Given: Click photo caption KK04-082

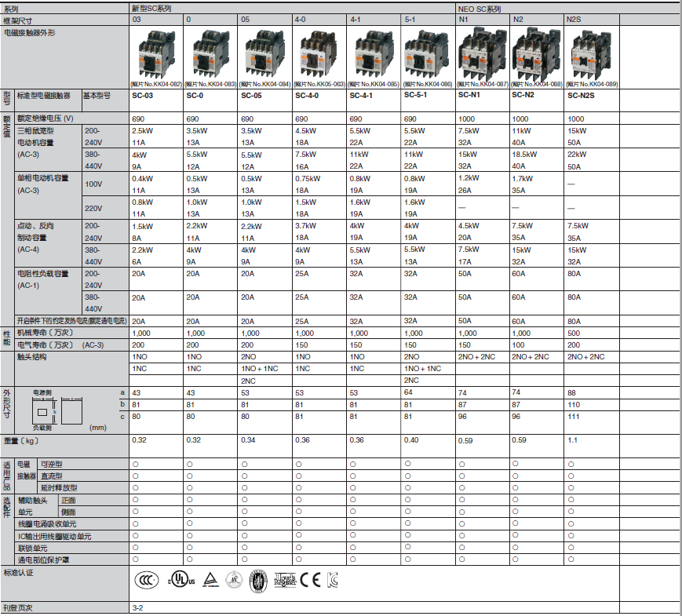Looking at the screenshot, I should tap(156, 85).
